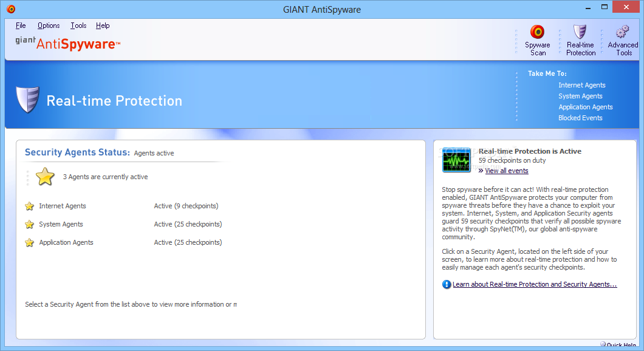The width and height of the screenshot is (644, 351).
Task: Click the Active (9 checkpoints) status text
Action: (x=186, y=206)
